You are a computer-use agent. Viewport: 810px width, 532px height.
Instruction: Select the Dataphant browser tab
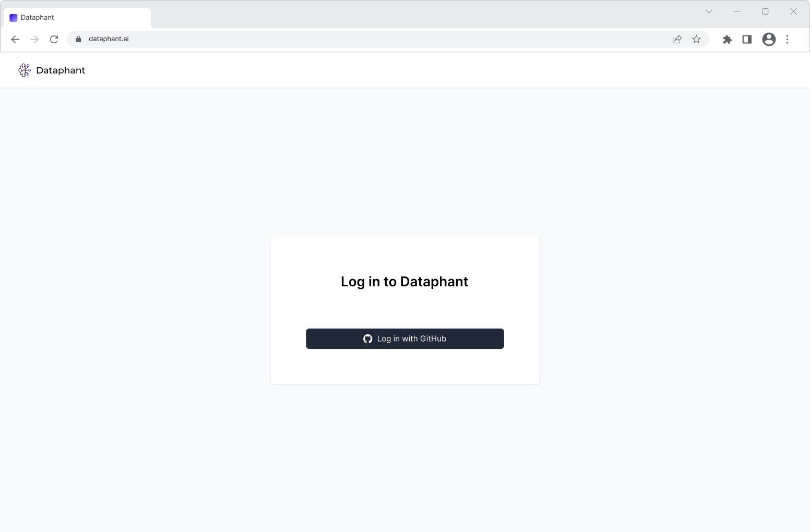pos(76,17)
